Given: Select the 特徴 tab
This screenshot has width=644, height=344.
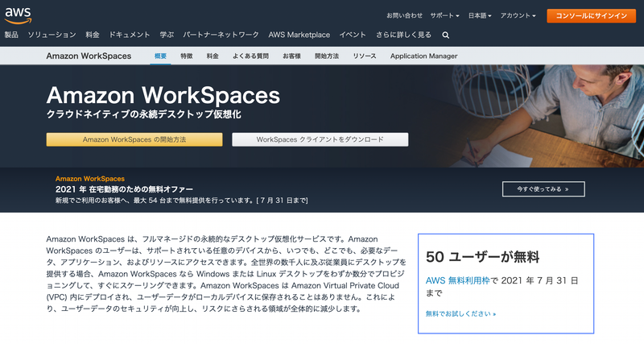Looking at the screenshot, I should 187,56.
